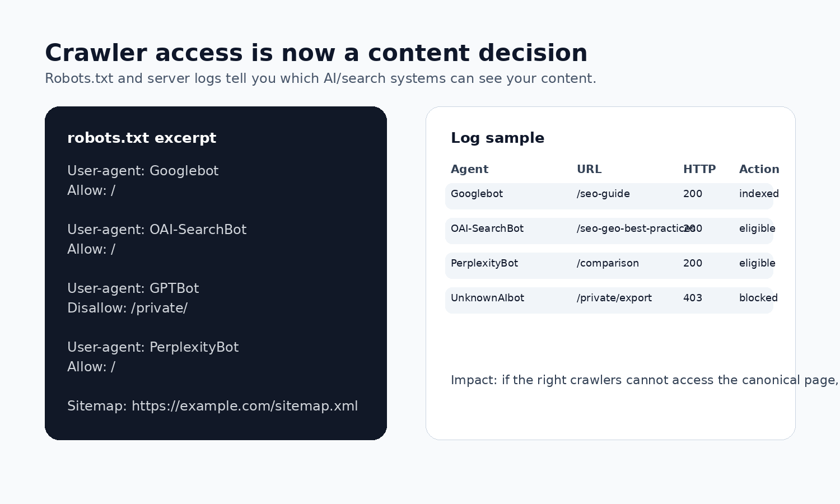Viewport: 840px width, 504px height.
Task: Click the 'Action' column header
Action: click(x=759, y=169)
